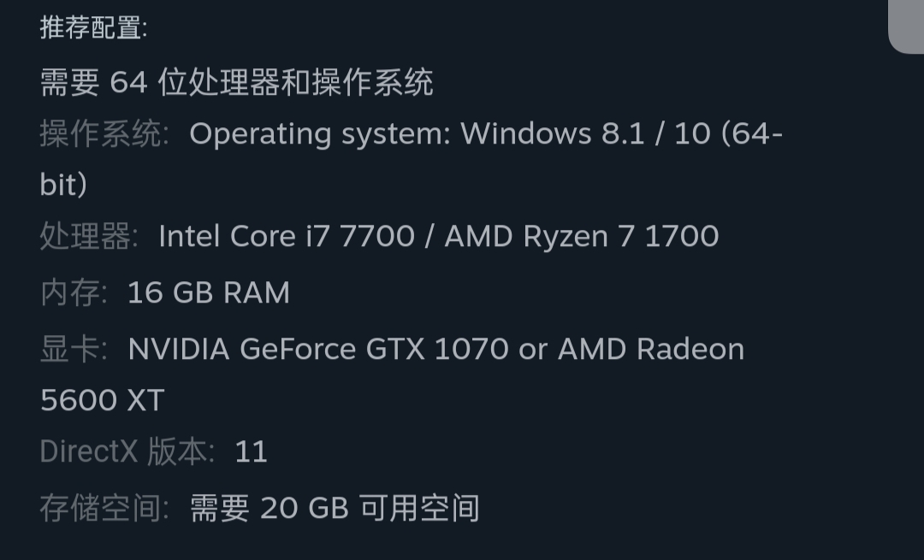Click the 需要 64 位处理器和操作系统 line
The image size is (924, 560).
click(237, 82)
